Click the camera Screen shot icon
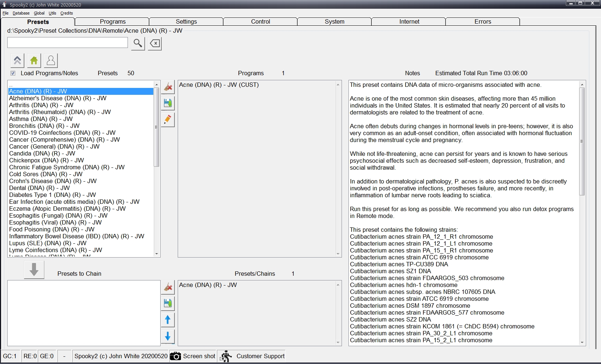The width and height of the screenshot is (601, 364). click(x=176, y=356)
